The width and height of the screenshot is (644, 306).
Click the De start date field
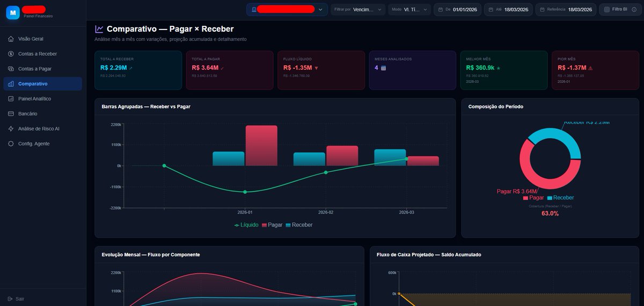pyautogui.click(x=458, y=9)
